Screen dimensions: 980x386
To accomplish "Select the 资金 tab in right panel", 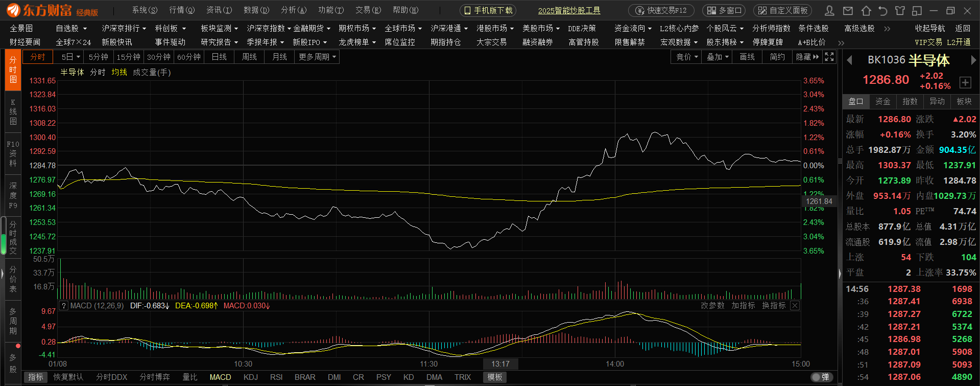I will 882,101.
